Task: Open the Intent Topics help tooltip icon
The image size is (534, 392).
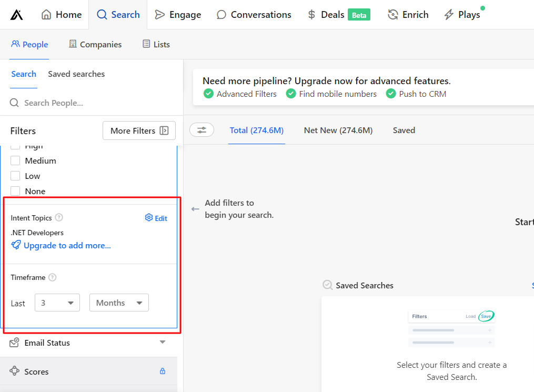Action: pos(58,217)
